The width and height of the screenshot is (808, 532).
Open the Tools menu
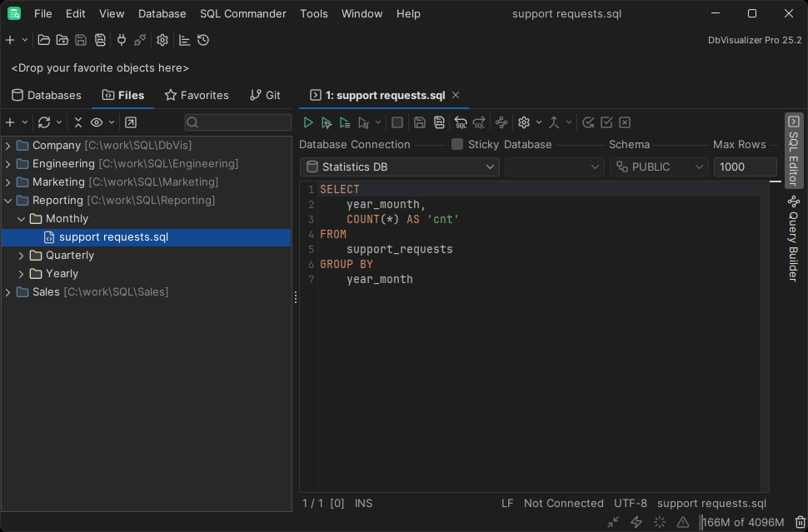314,14
